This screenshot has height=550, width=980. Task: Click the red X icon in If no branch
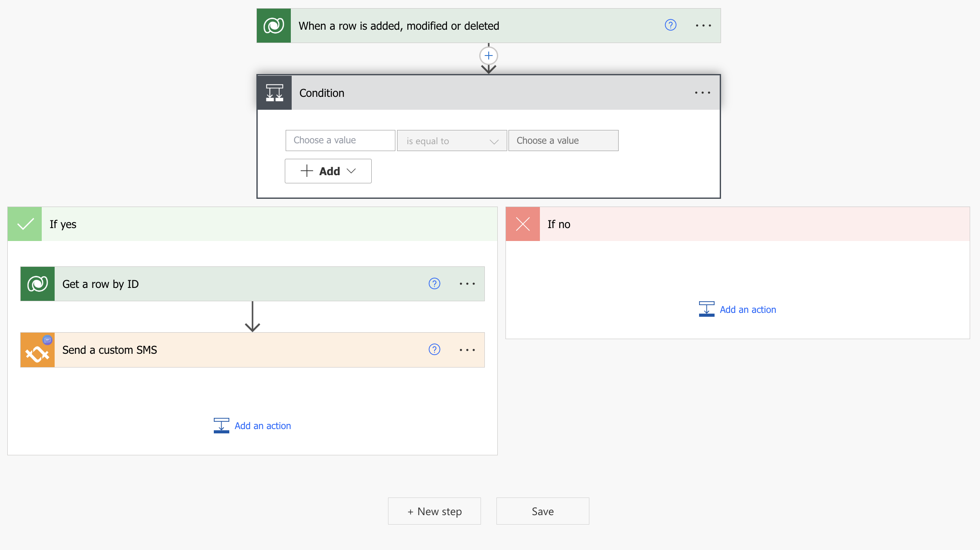click(524, 223)
